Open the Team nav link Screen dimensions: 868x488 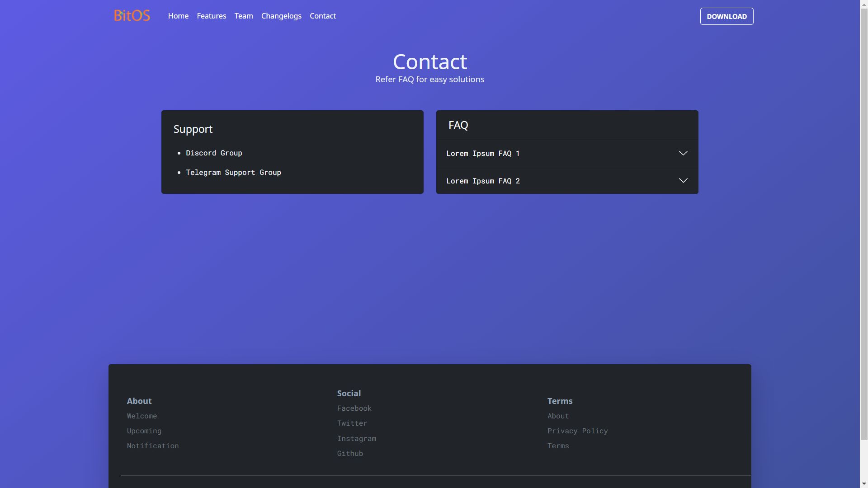[243, 16]
